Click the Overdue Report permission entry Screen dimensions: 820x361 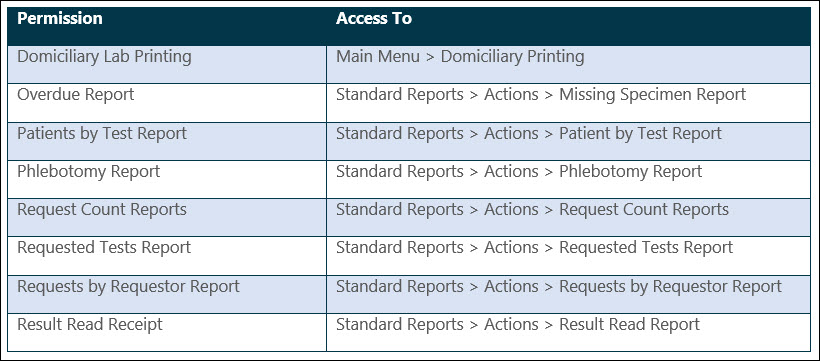76,95
